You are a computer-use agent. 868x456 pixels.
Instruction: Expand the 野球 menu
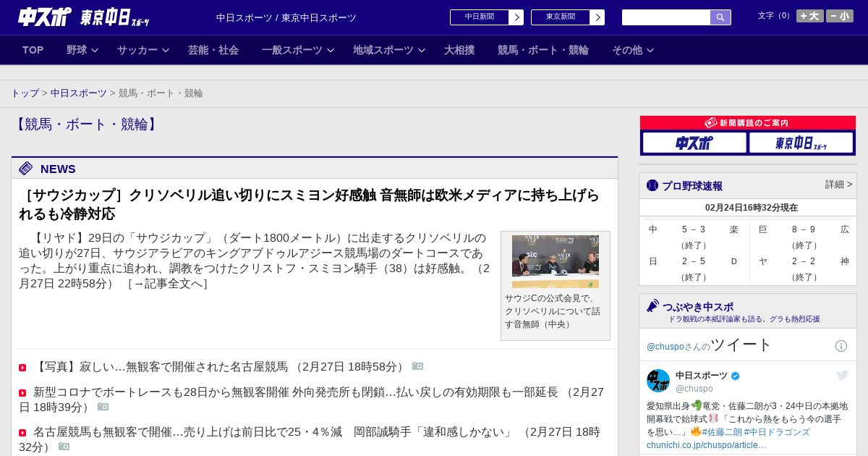[x=82, y=50]
